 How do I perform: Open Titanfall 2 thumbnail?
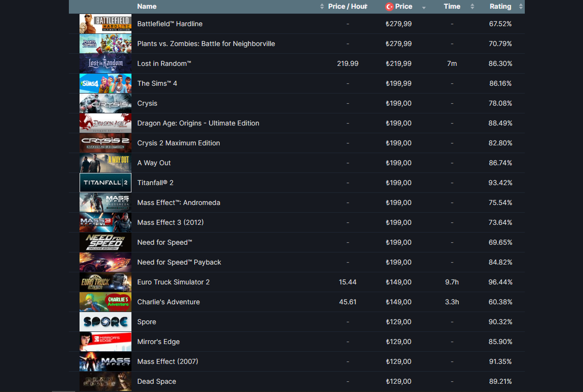click(105, 183)
